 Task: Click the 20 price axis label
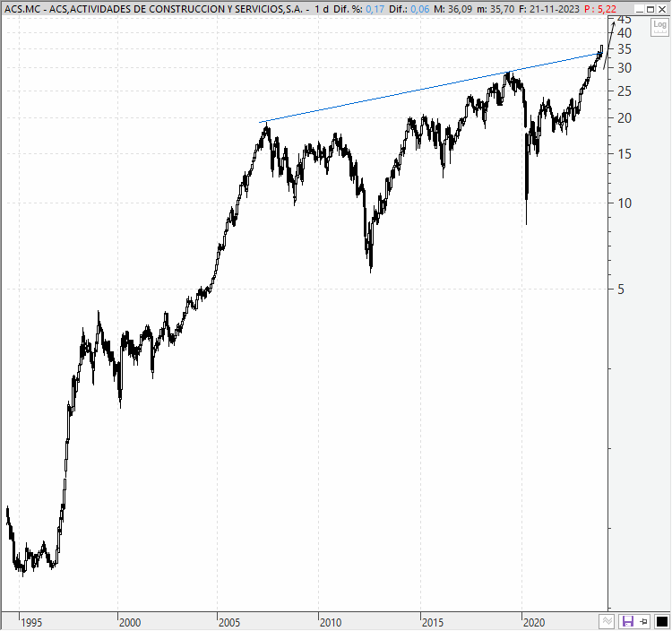pyautogui.click(x=625, y=118)
